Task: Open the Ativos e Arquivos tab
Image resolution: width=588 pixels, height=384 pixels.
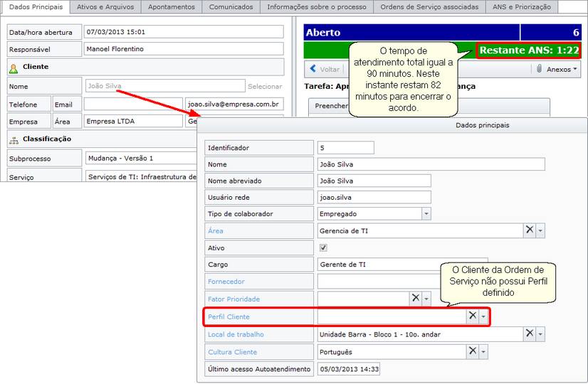Action: pos(105,6)
